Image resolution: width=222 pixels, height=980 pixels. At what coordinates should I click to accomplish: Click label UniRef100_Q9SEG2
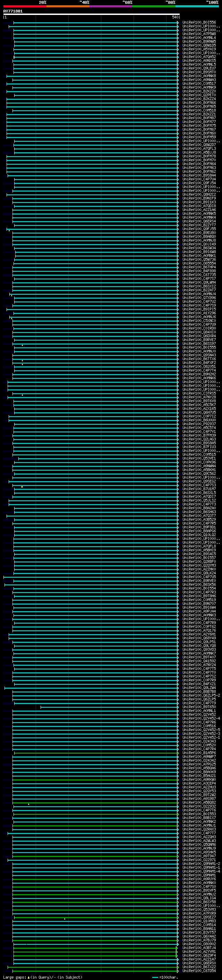(x=199, y=481)
